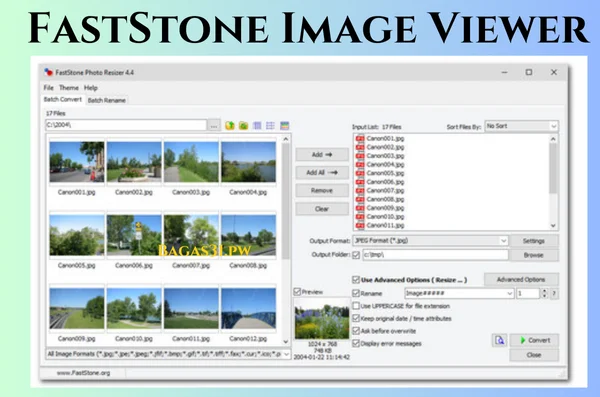Image resolution: width=600 pixels, height=397 pixels.
Task: Open Advanced Options dialog
Action: [x=521, y=279]
